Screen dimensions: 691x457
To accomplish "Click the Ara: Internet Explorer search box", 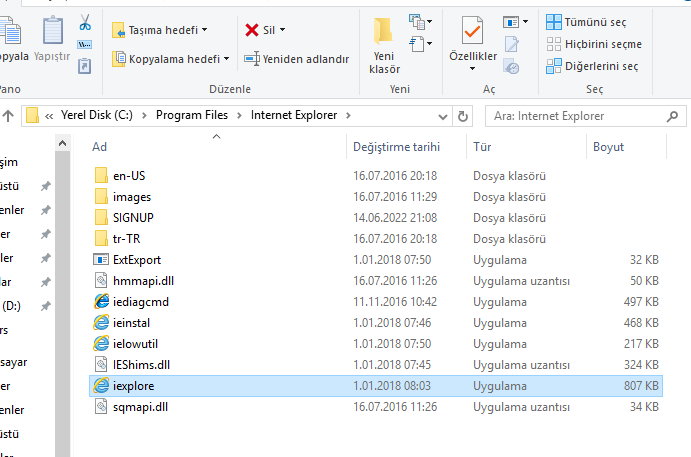I will click(x=585, y=116).
